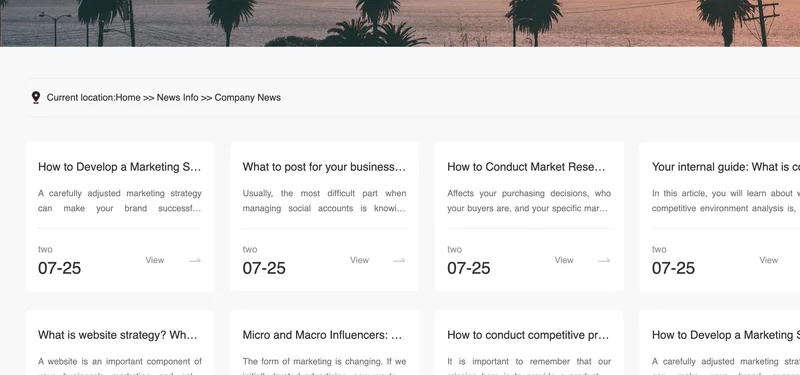Click View on 'How to Conduct Market Research' card
The image size is (800, 375).
point(564,260)
